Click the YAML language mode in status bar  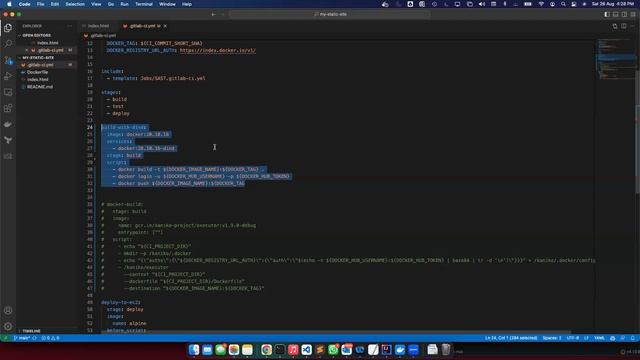[599, 338]
